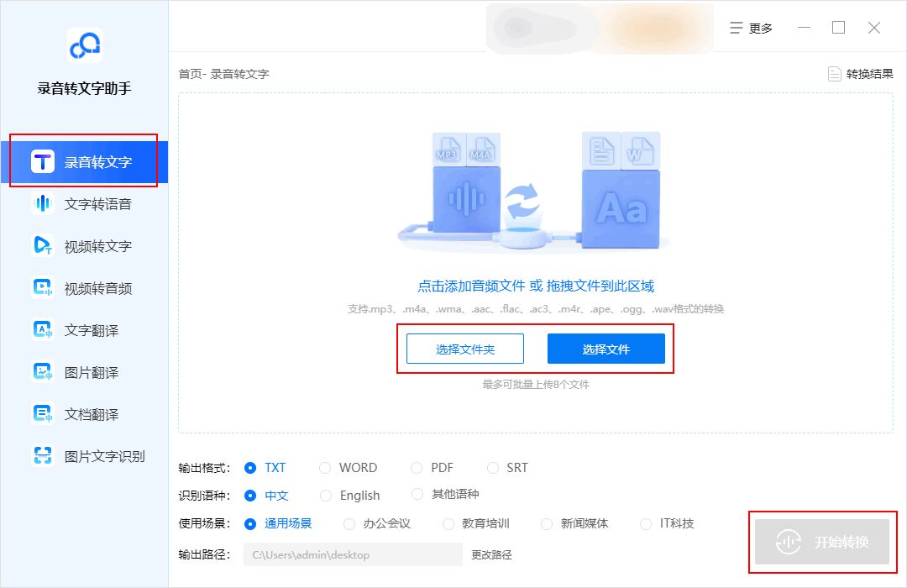This screenshot has height=588, width=907.
Task: Select the 图片文字识别 label in sidebar
Action: [x=105, y=457]
